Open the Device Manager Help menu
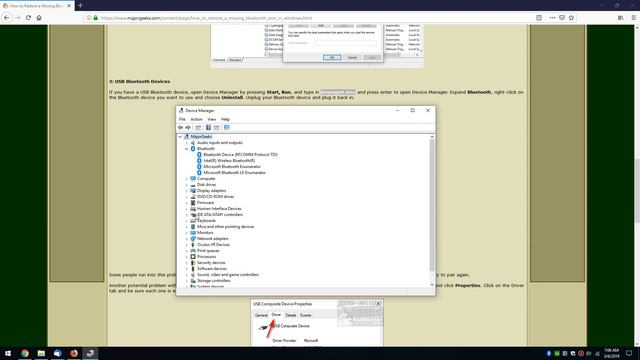Image resolution: width=640 pixels, height=360 pixels. 225,119
